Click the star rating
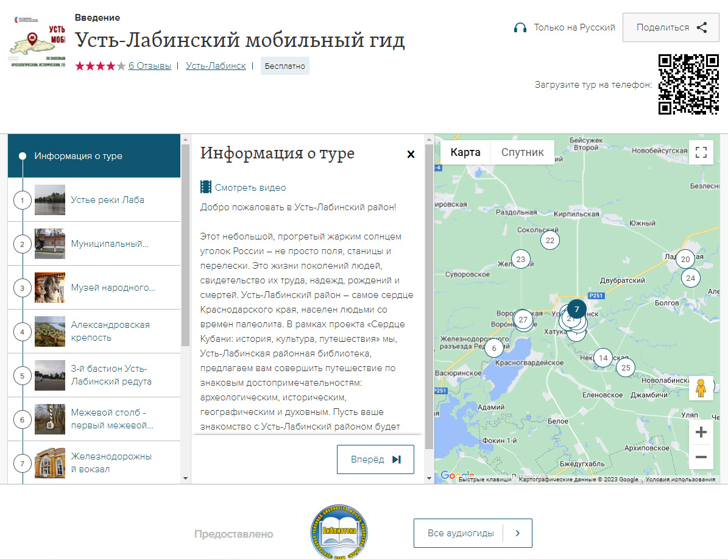Screen dimensions: 728x560 (x=101, y=66)
